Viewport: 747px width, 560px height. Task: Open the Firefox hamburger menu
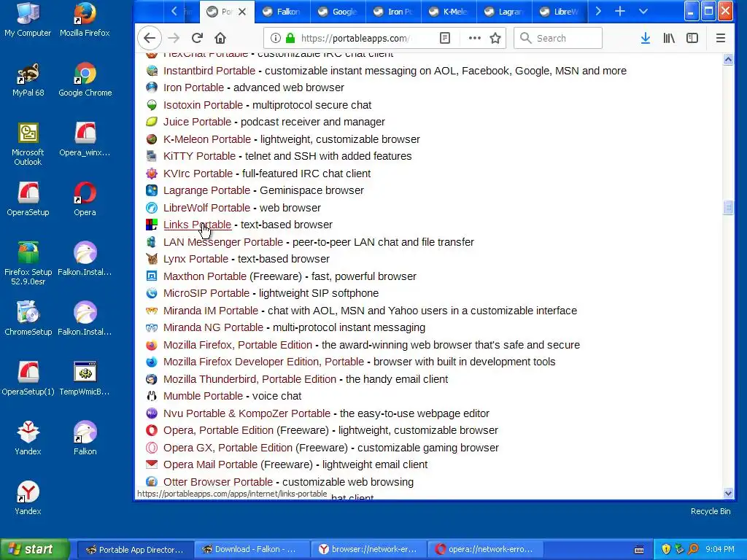[x=720, y=38]
